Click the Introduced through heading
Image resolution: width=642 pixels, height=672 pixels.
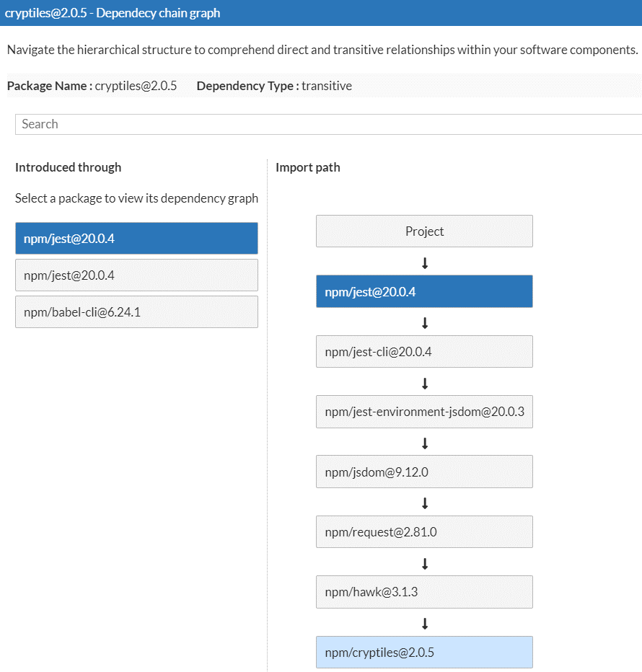click(68, 167)
